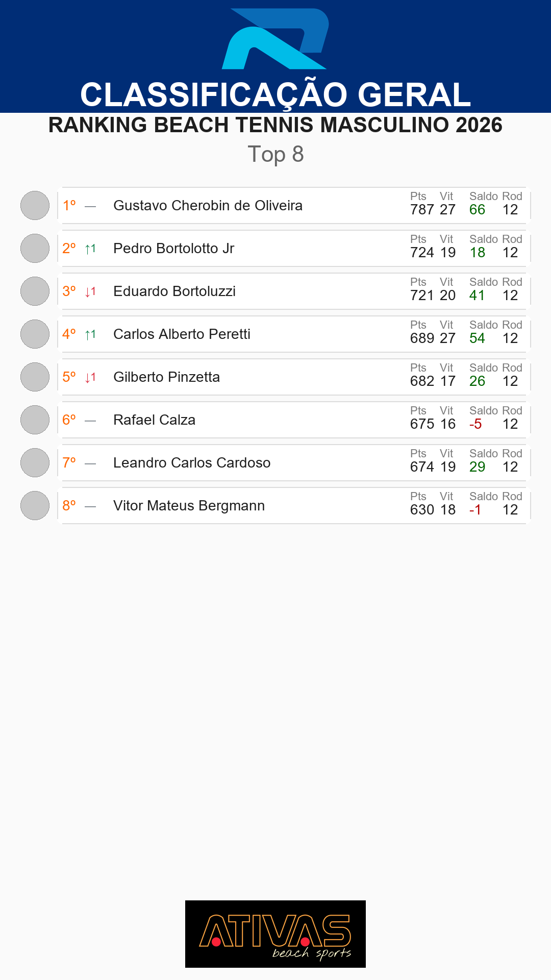
Task: Select the 1º rank position number
Action: tap(69, 206)
